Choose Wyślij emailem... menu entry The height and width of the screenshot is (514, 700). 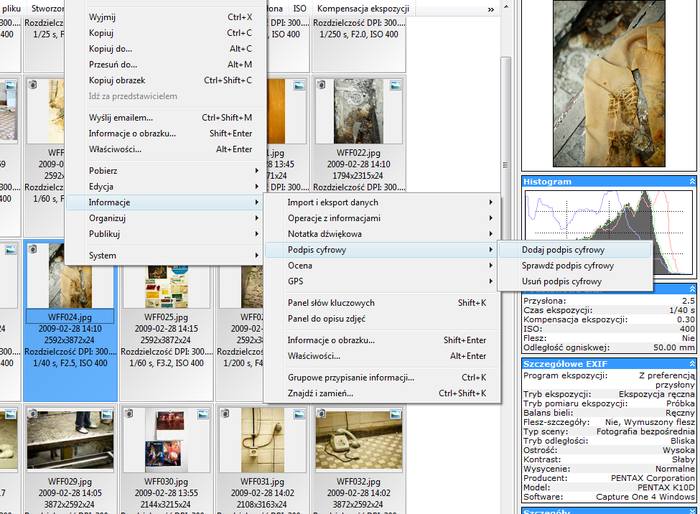166,117
